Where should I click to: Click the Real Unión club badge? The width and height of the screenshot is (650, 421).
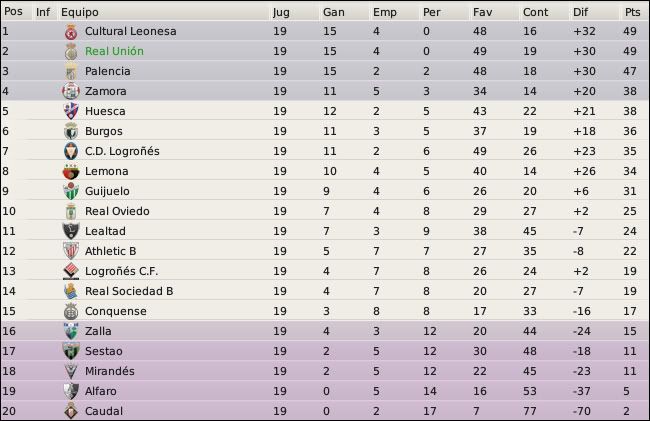coord(71,51)
